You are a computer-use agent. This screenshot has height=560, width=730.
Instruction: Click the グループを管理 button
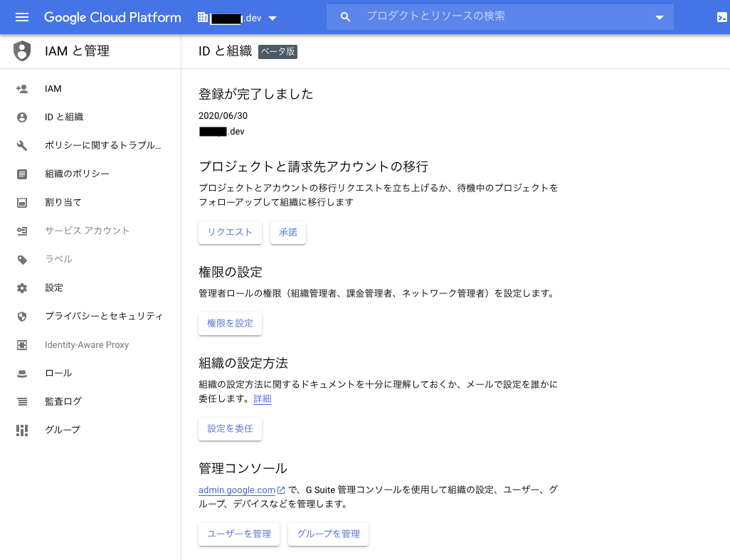[328, 534]
